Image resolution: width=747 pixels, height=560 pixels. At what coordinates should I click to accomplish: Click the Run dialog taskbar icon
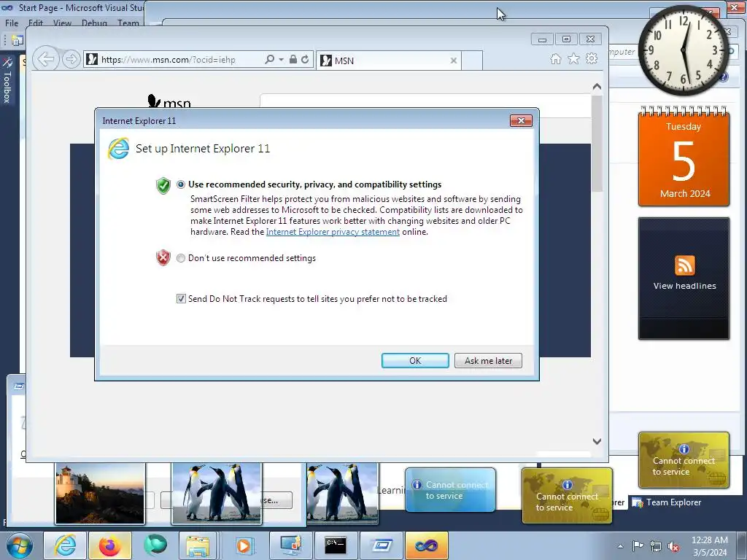381,545
